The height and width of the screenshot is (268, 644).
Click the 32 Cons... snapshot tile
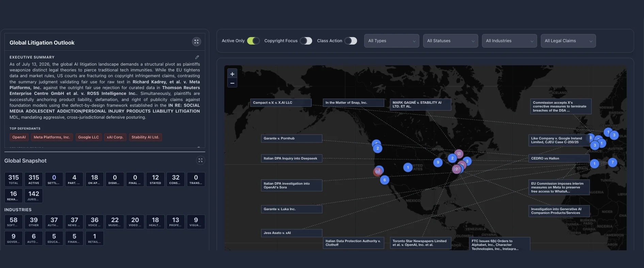coord(176,179)
